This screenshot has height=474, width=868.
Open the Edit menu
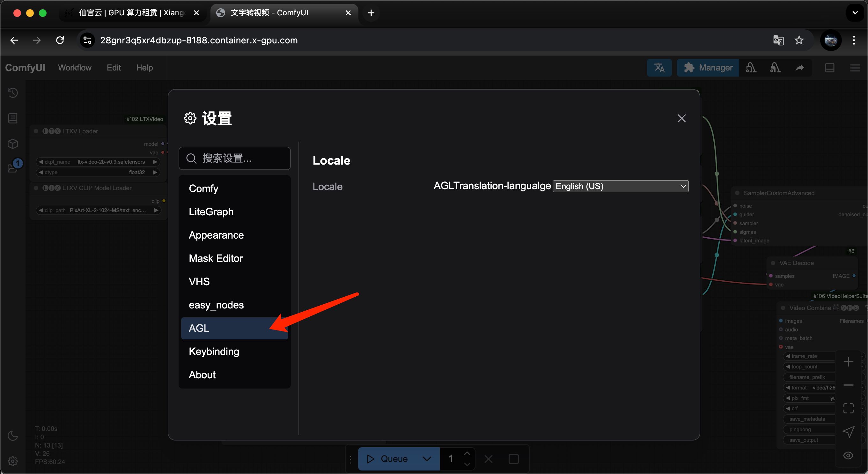[x=114, y=68]
